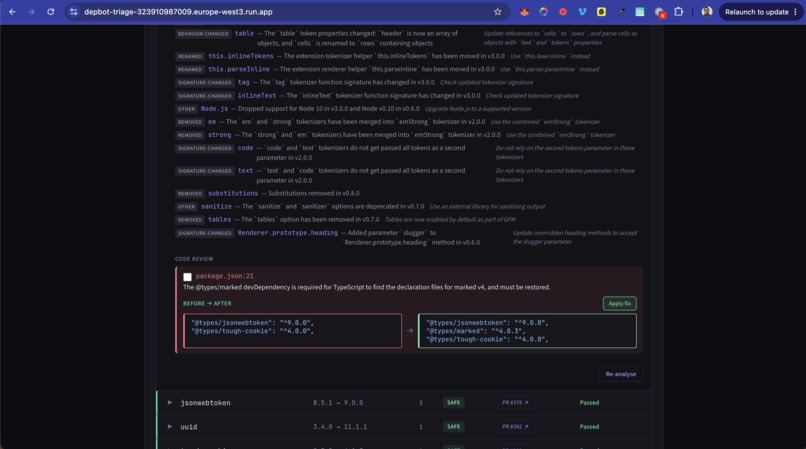806x449 pixels.
Task: Expand the jsonwebtoken row
Action: pos(170,403)
